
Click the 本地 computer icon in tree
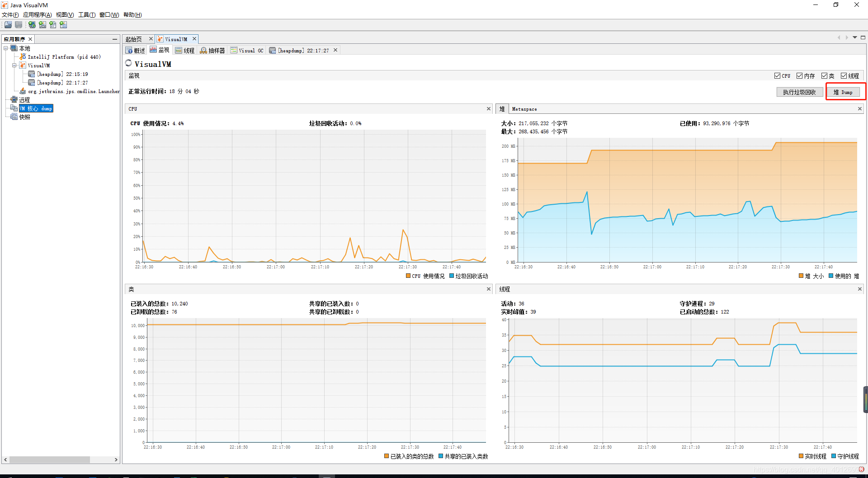14,48
